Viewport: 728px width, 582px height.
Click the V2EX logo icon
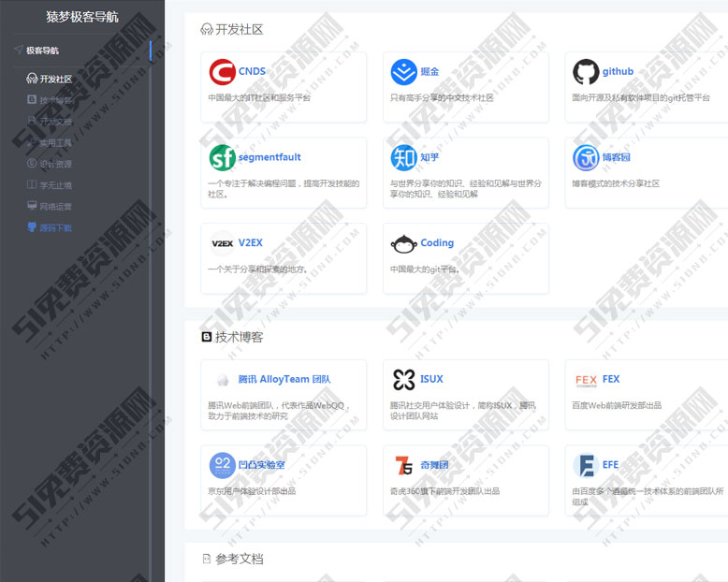pos(223,243)
